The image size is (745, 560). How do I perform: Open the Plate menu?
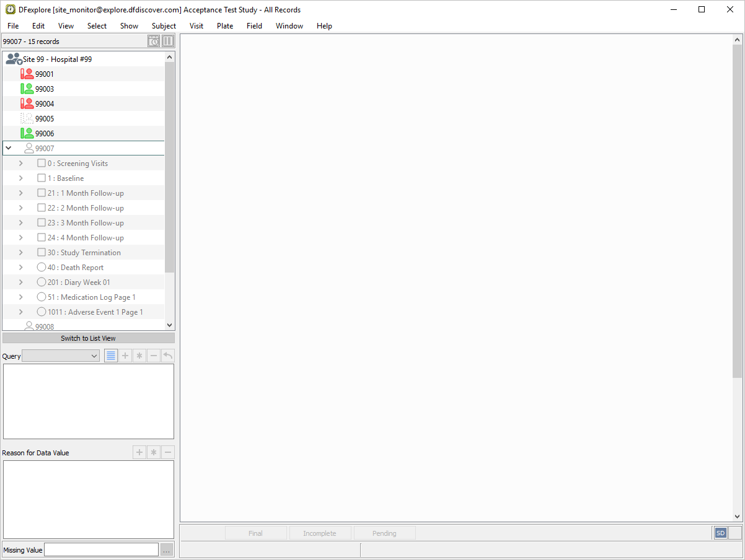[225, 26]
